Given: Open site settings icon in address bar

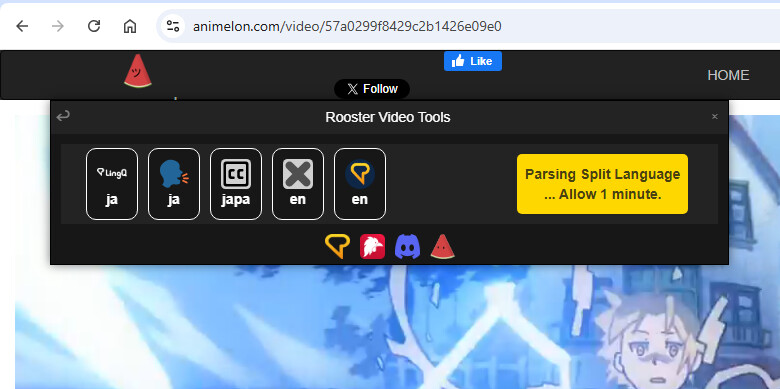Looking at the screenshot, I should [x=173, y=26].
